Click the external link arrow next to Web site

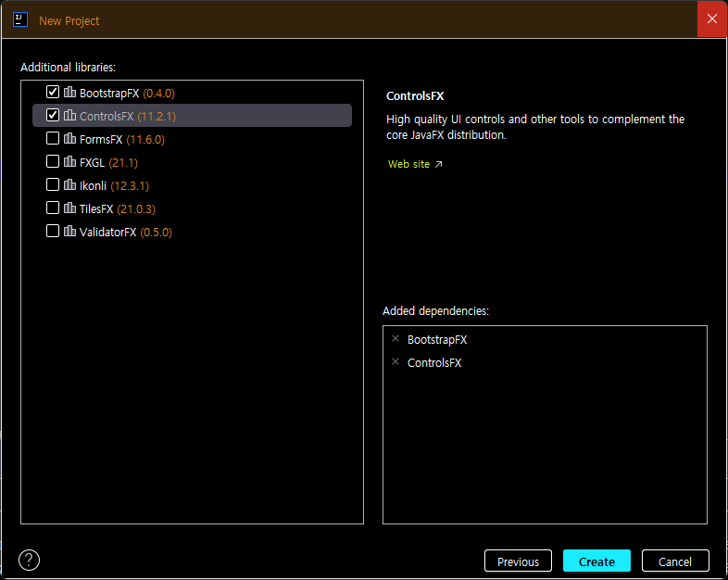pos(438,164)
